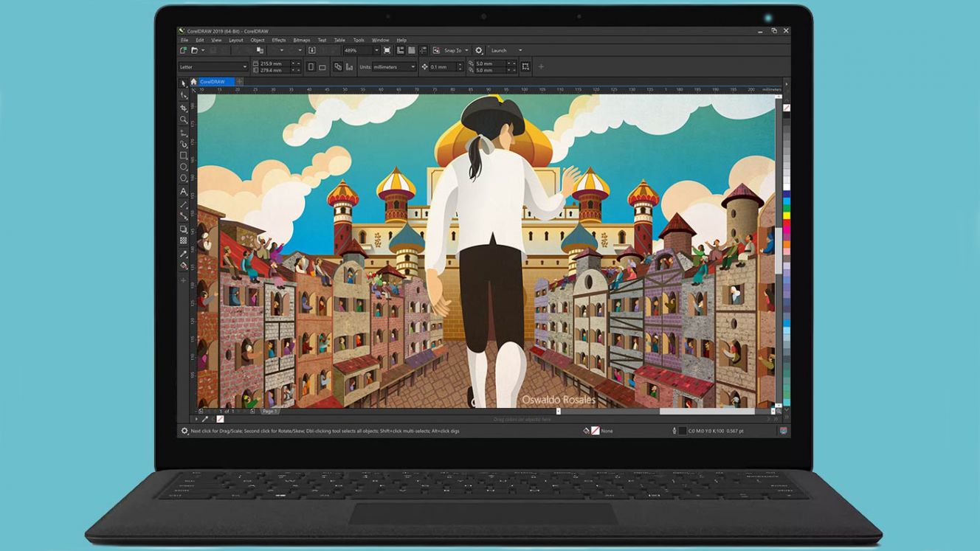This screenshot has width=980, height=551.
Task: Click the fill color None indicator
Action: pyautogui.click(x=596, y=431)
